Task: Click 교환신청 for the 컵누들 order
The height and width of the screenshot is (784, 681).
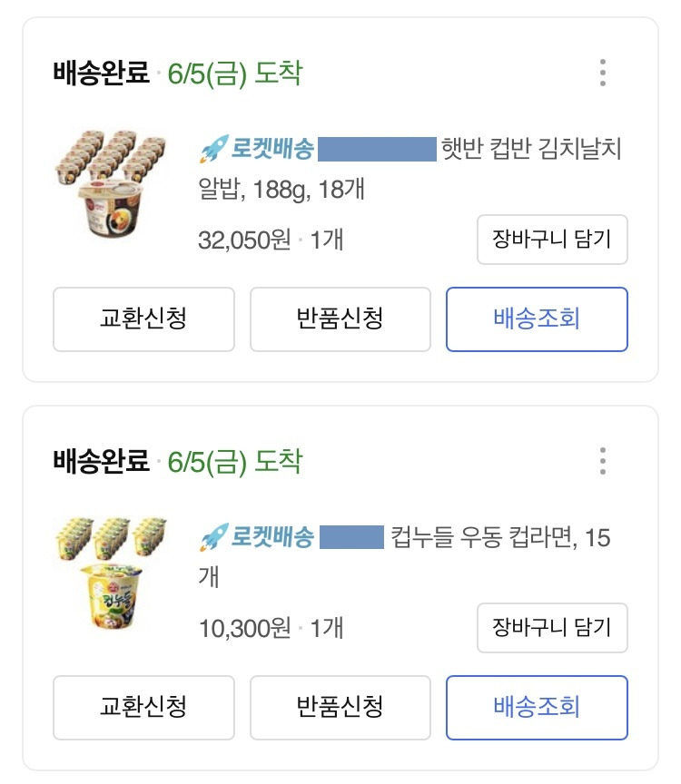Action: (143, 707)
